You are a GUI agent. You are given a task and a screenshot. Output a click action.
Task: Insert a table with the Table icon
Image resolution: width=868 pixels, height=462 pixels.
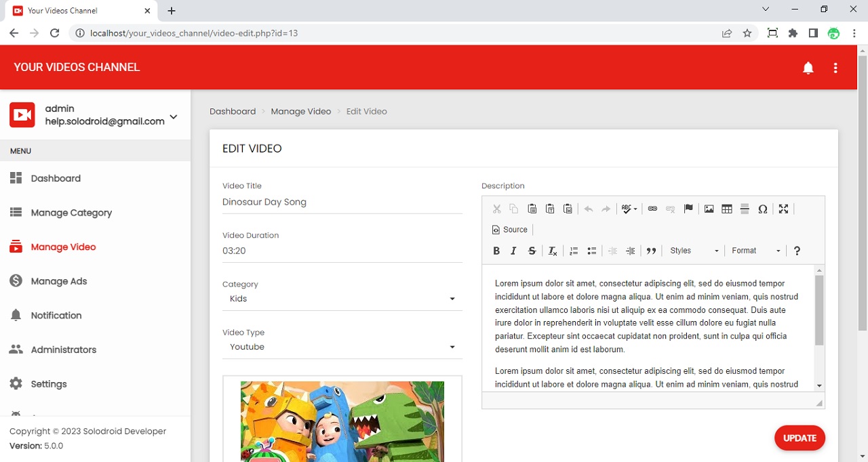click(727, 209)
